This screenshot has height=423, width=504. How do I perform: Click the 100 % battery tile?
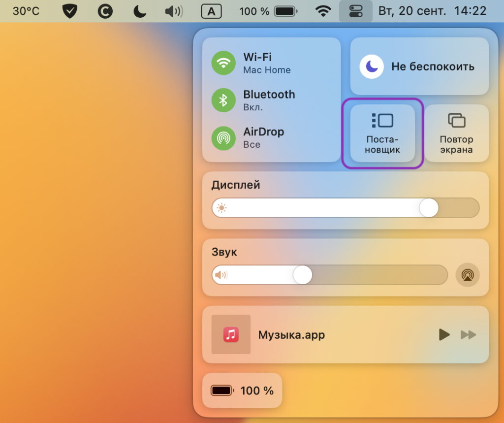(x=242, y=390)
